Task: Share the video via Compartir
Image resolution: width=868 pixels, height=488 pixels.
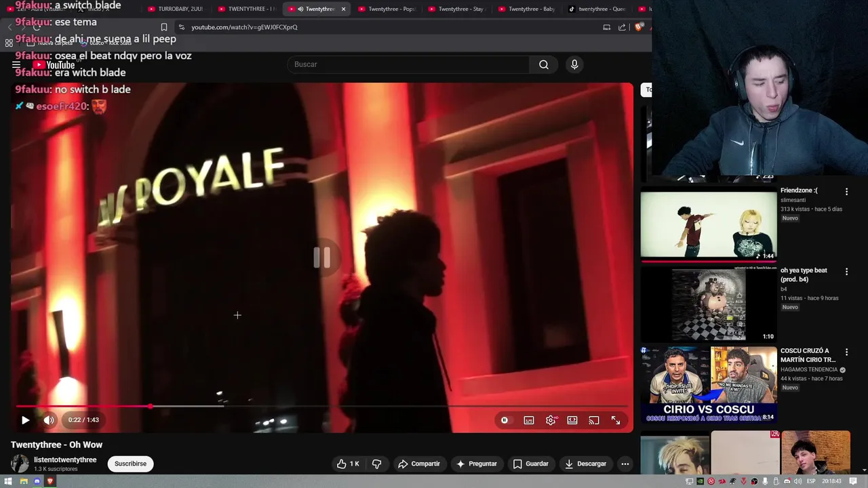Action: pyautogui.click(x=419, y=464)
